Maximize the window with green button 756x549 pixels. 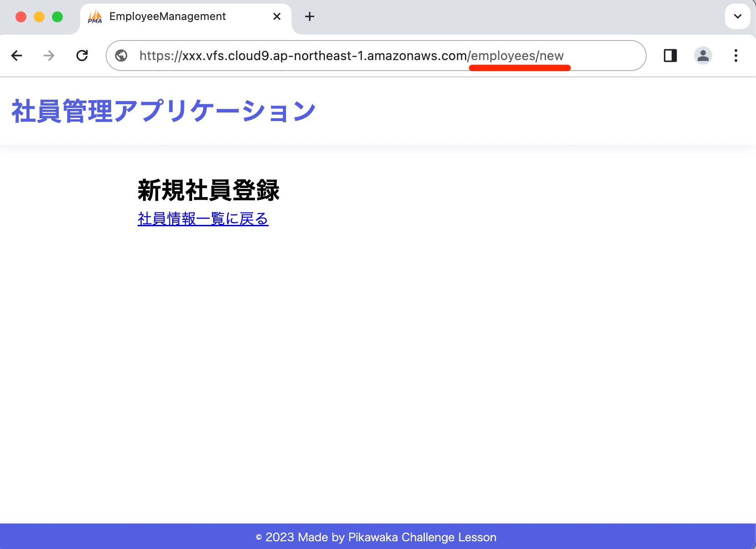click(57, 17)
